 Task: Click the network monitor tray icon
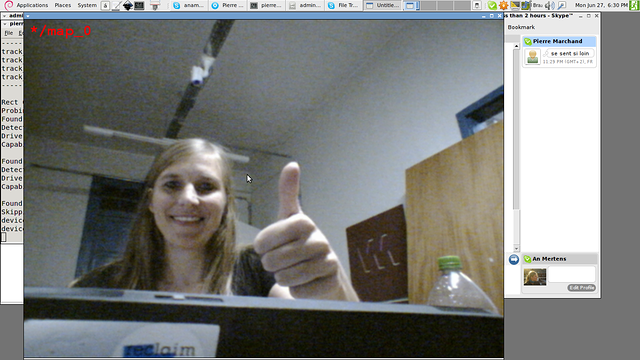click(526, 5)
